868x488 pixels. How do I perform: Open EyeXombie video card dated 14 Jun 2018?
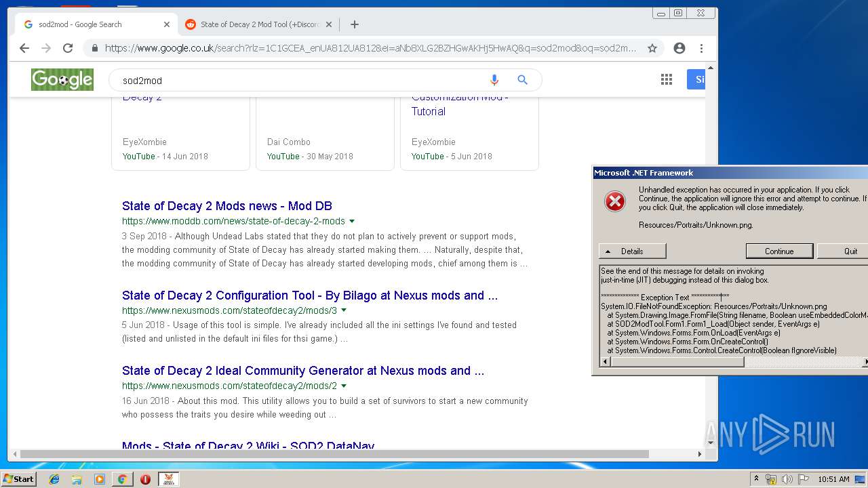coord(180,133)
